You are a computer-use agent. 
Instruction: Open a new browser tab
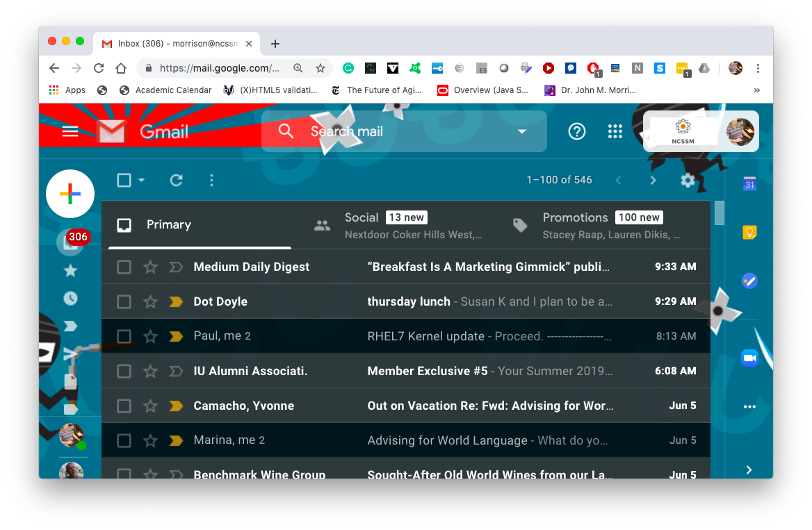click(x=275, y=44)
